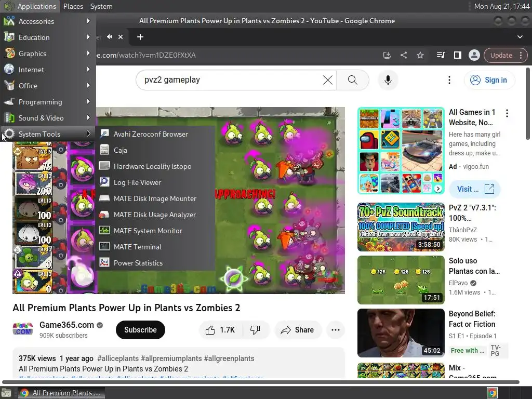The image size is (532, 399).
Task: Select the System Tools category
Action: pos(48,134)
